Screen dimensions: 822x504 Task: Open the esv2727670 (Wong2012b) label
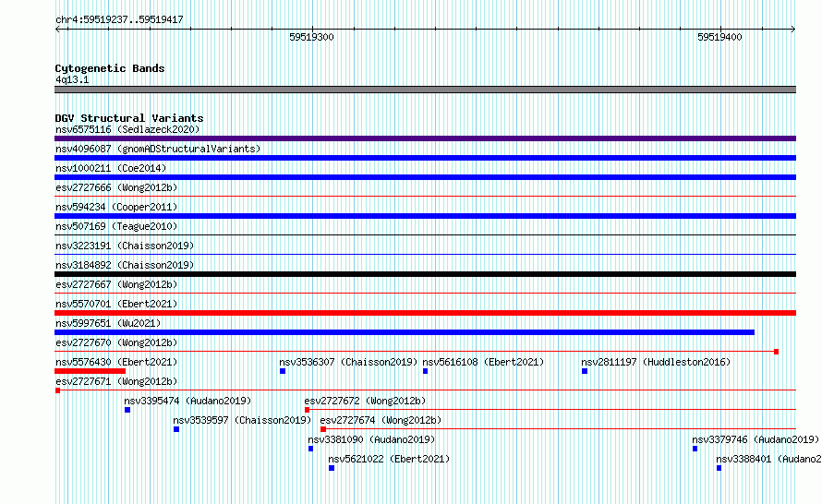pos(116,342)
